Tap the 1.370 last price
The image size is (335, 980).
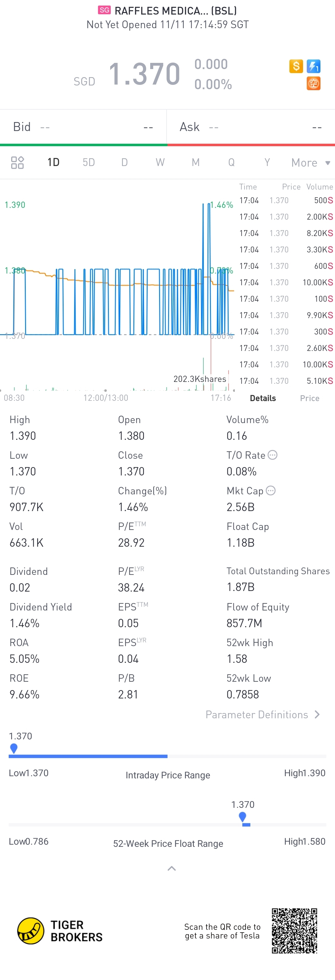145,73
